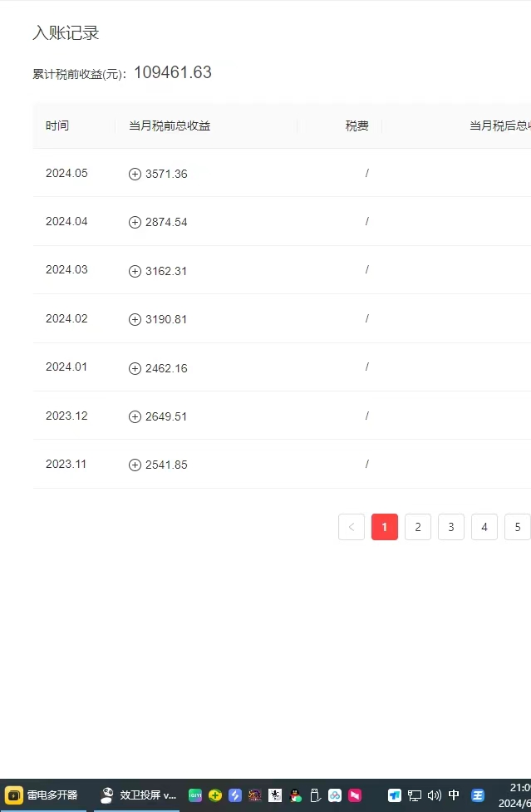Jump to page 3 of records
This screenshot has height=812, width=531.
[450, 527]
